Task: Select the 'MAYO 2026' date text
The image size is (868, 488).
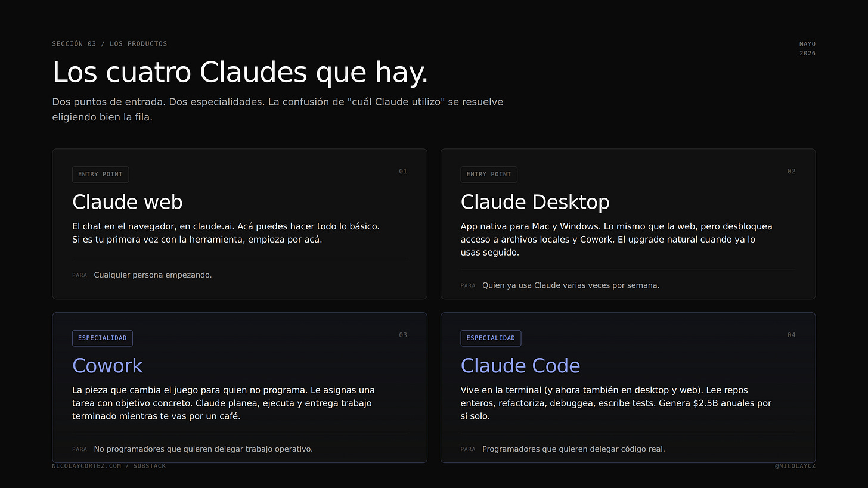Action: (x=807, y=49)
